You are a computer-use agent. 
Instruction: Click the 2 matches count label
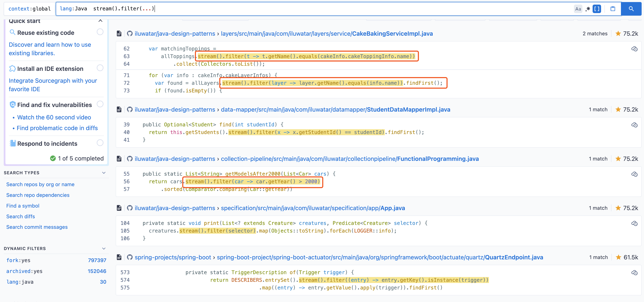[595, 33]
